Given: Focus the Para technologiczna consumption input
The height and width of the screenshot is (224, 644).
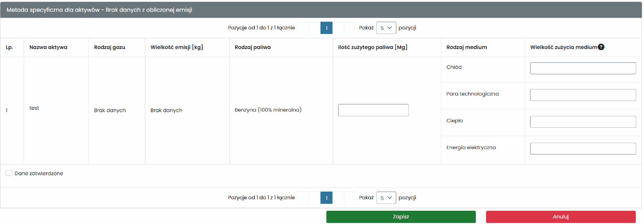Looking at the screenshot, I should [x=583, y=95].
